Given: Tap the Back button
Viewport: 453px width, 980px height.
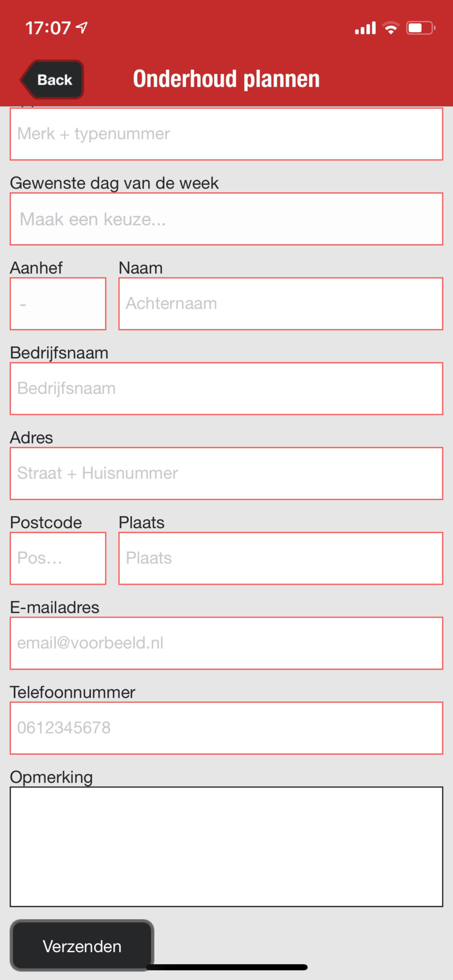Looking at the screenshot, I should click(x=53, y=79).
